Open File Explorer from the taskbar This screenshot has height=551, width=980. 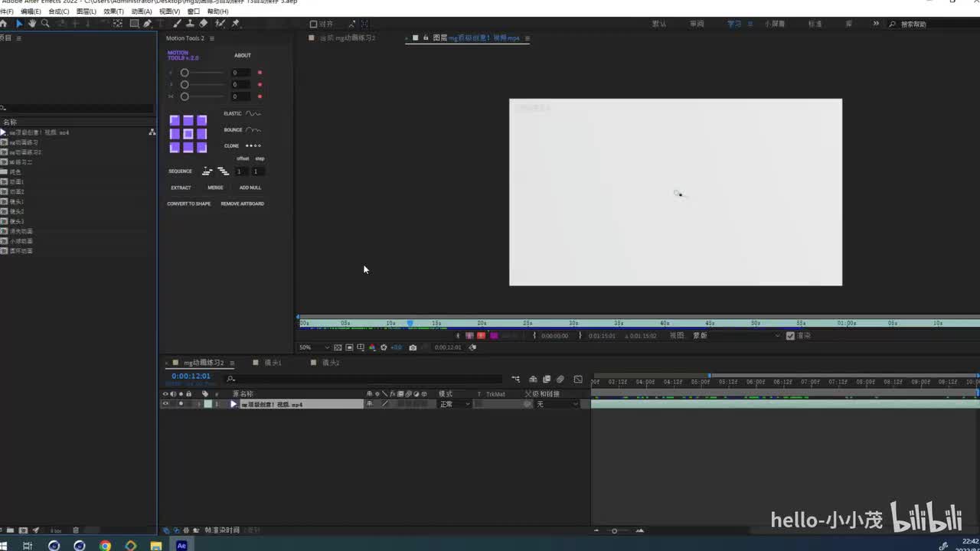click(156, 546)
